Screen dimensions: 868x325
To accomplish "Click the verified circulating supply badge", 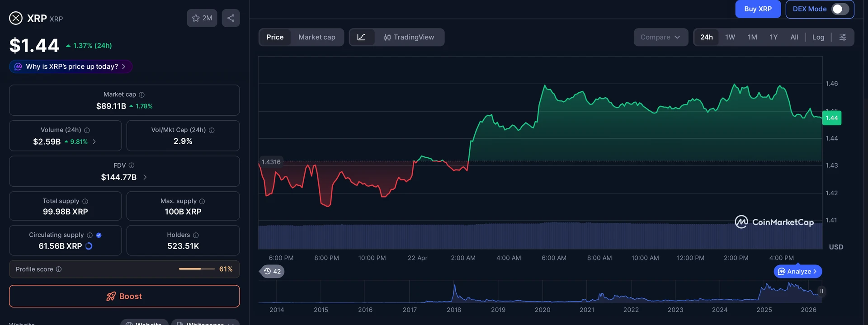I will click(99, 235).
